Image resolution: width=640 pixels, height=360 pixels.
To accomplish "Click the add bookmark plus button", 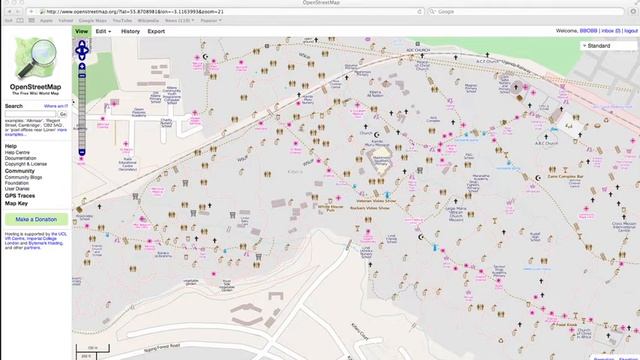I will 31,12.
